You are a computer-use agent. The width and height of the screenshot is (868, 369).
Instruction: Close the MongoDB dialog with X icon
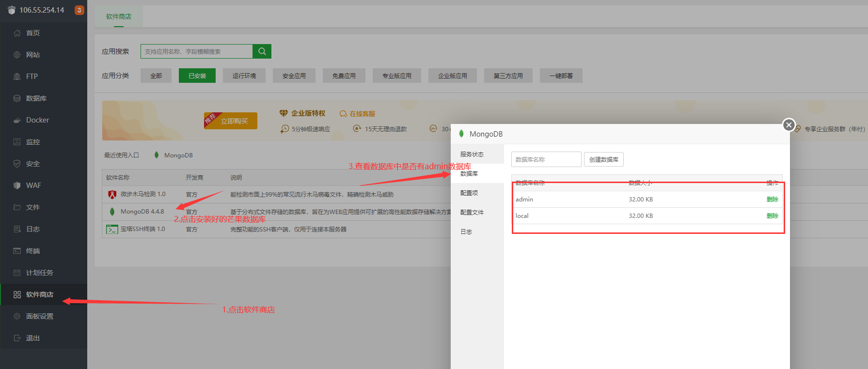point(789,125)
